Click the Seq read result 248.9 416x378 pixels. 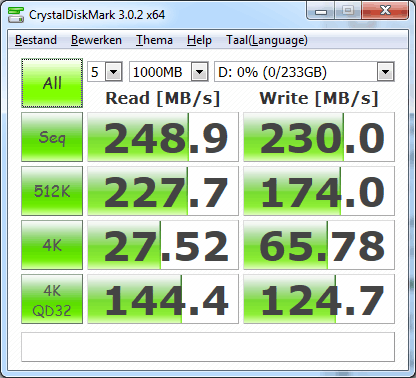163,137
